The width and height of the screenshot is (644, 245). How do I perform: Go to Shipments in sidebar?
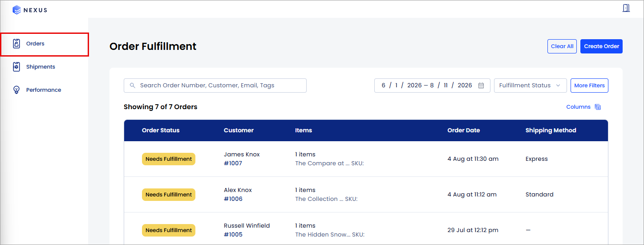[x=44, y=67]
